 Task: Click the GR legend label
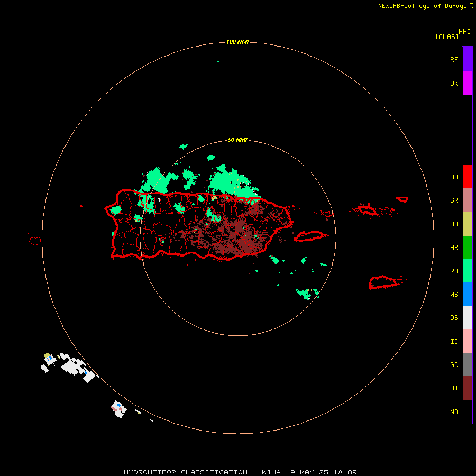[x=454, y=200]
